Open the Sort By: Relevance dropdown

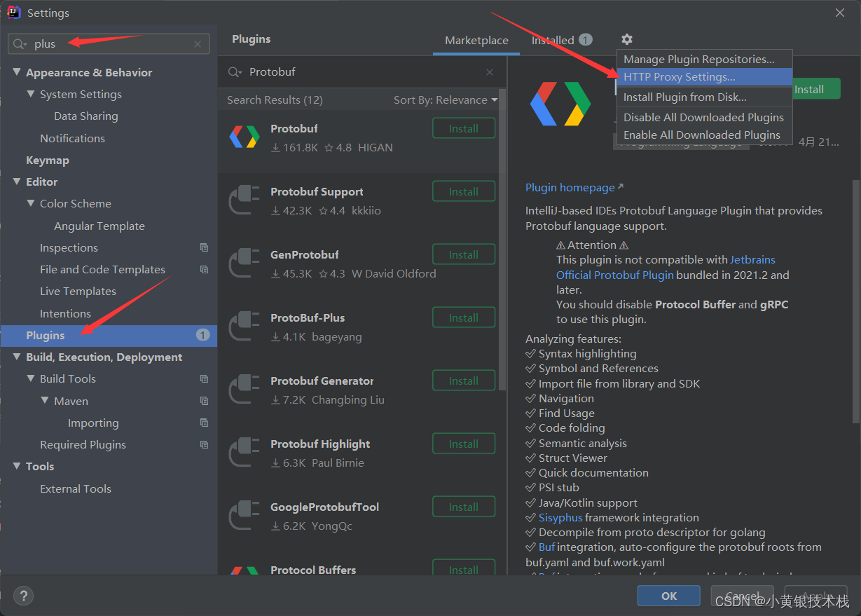[x=446, y=100]
